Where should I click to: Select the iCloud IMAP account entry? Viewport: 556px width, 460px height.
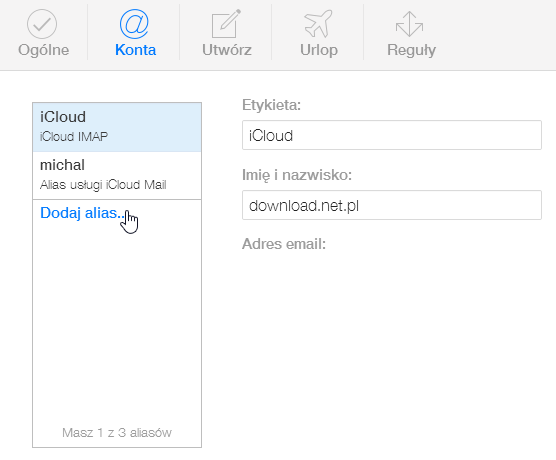point(117,127)
